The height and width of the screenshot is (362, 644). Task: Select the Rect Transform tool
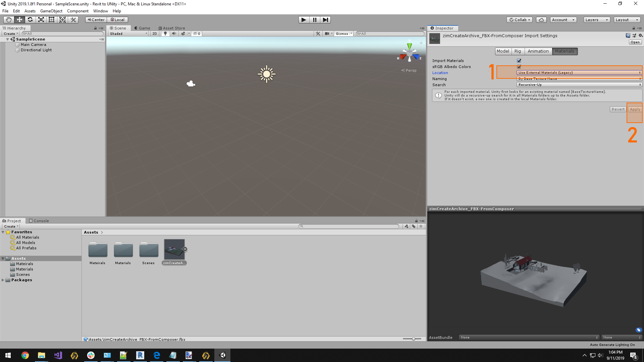(51, 19)
